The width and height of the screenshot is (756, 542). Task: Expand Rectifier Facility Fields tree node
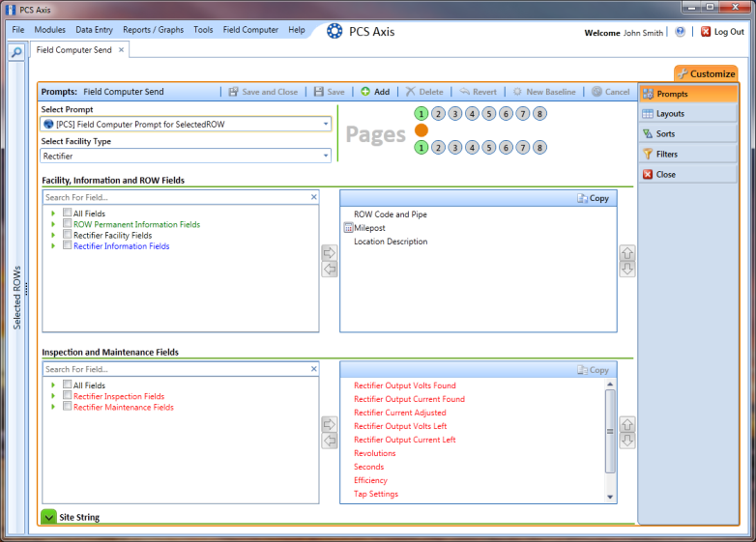pyautogui.click(x=53, y=235)
